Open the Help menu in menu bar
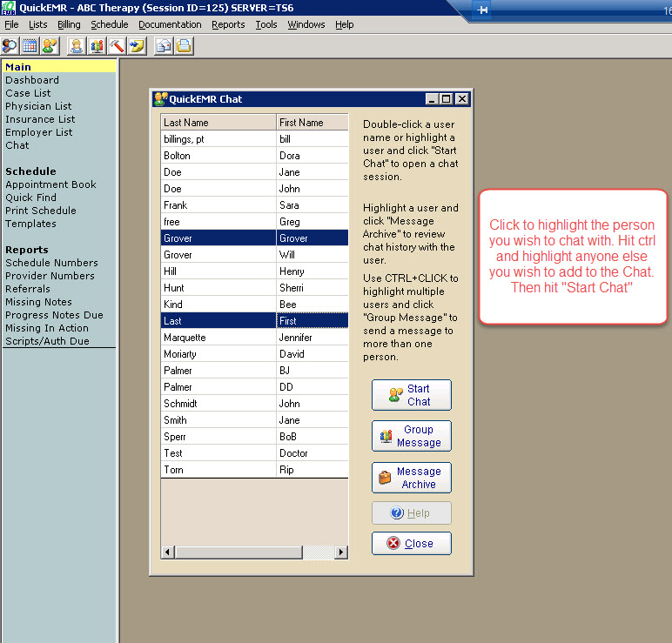Viewport: 672px width, 643px height. point(345,24)
